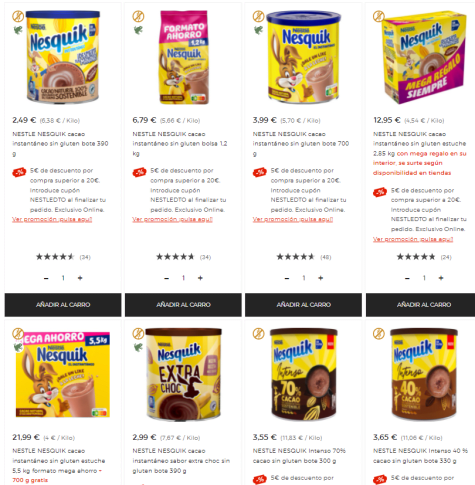Open Ver promoción link under 700 g tin

[x=293, y=219]
